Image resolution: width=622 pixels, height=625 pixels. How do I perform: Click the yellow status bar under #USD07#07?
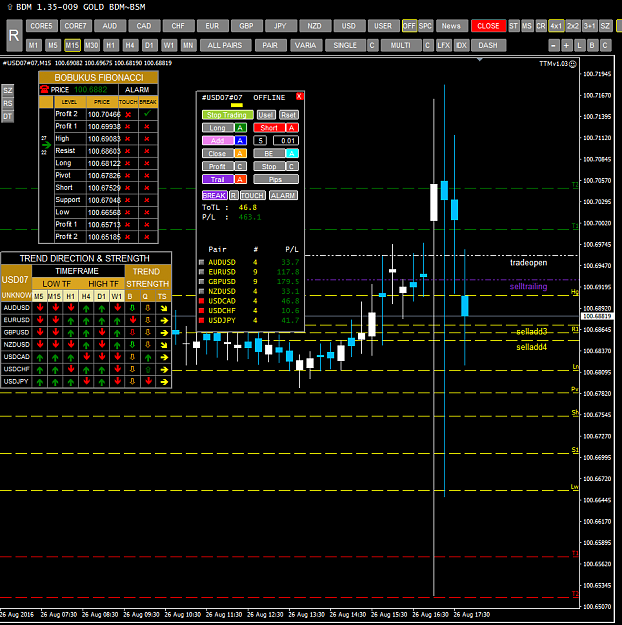pyautogui.click(x=237, y=105)
